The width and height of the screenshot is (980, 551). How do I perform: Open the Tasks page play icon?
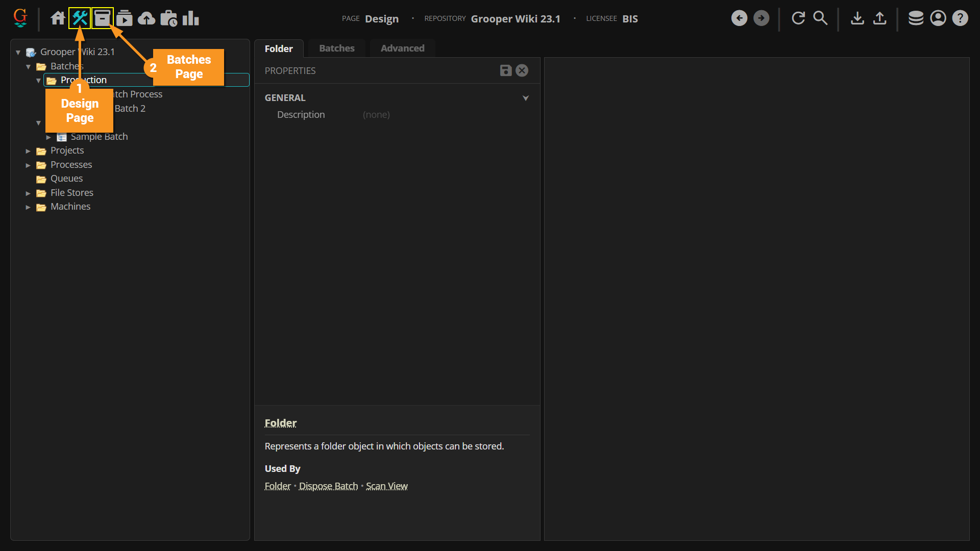point(124,18)
